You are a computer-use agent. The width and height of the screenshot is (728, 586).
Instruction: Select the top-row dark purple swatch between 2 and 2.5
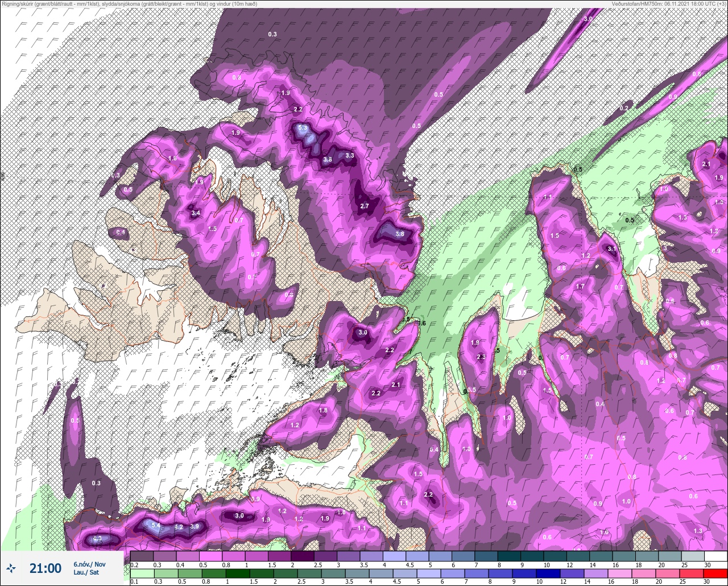[x=303, y=556]
